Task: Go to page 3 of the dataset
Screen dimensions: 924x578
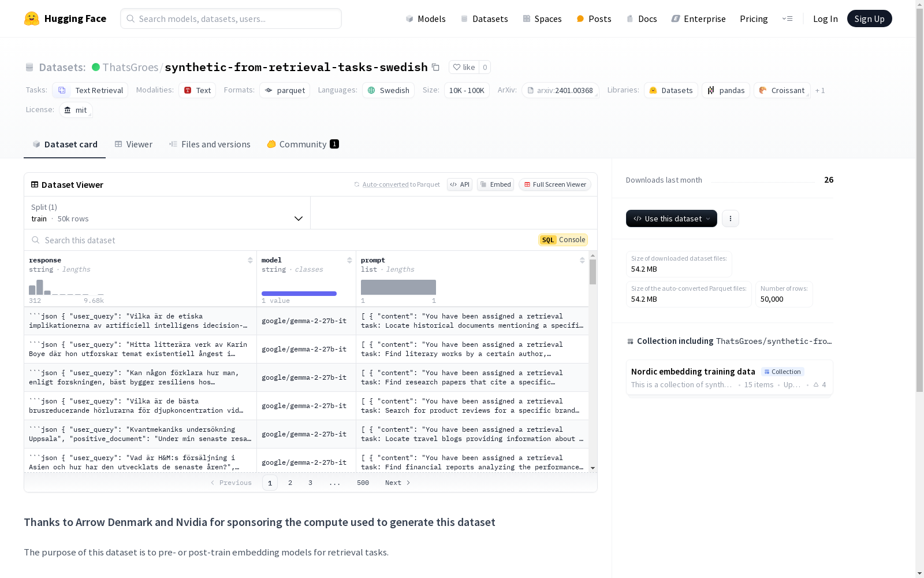Action: pyautogui.click(x=310, y=483)
